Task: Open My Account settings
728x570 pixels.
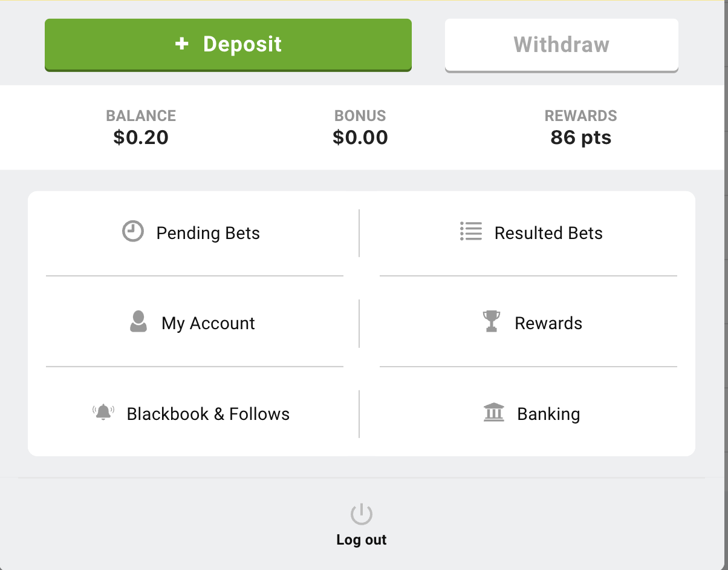Action: point(208,323)
